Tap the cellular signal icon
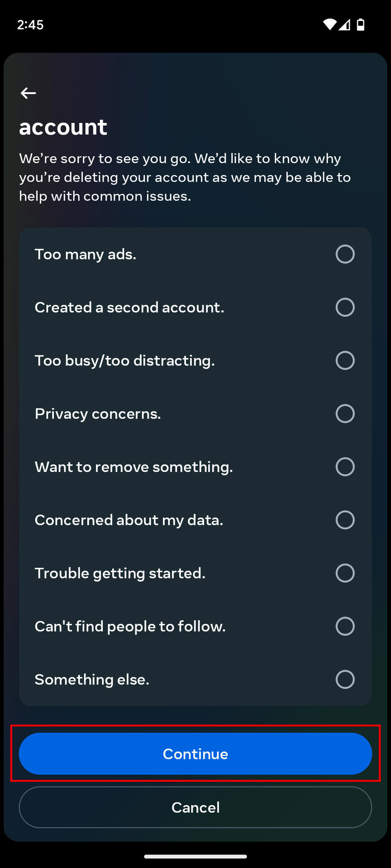The image size is (391, 868). [345, 24]
